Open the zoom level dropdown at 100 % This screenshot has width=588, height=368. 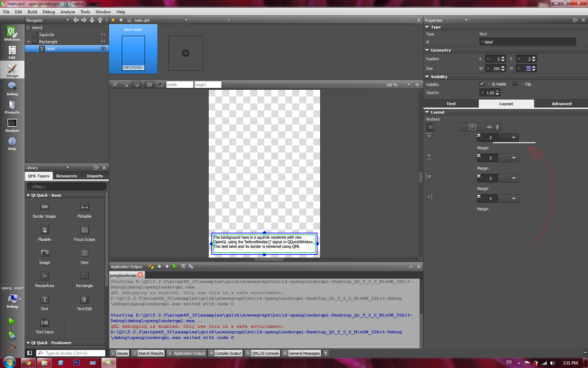[x=408, y=84]
